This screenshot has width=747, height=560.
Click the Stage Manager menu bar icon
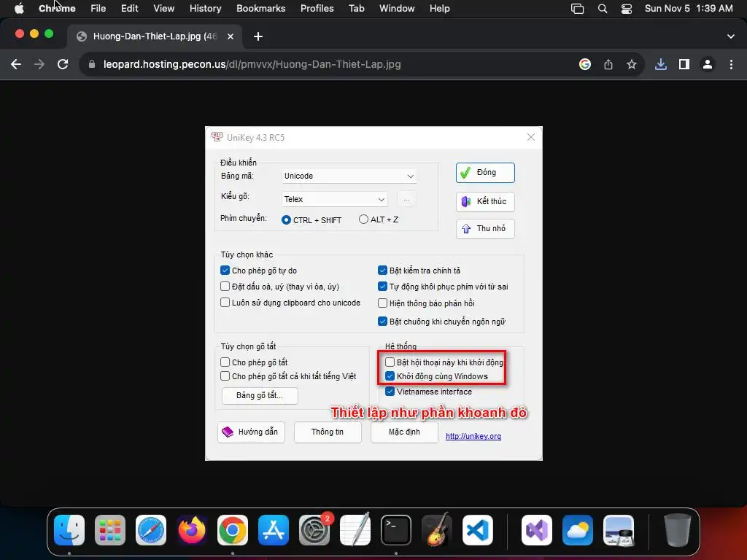click(x=578, y=9)
